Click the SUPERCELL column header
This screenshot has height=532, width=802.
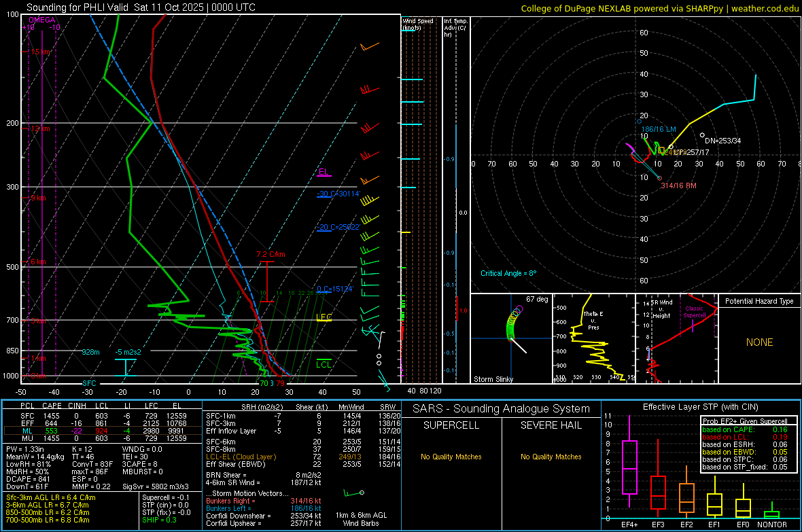[451, 425]
